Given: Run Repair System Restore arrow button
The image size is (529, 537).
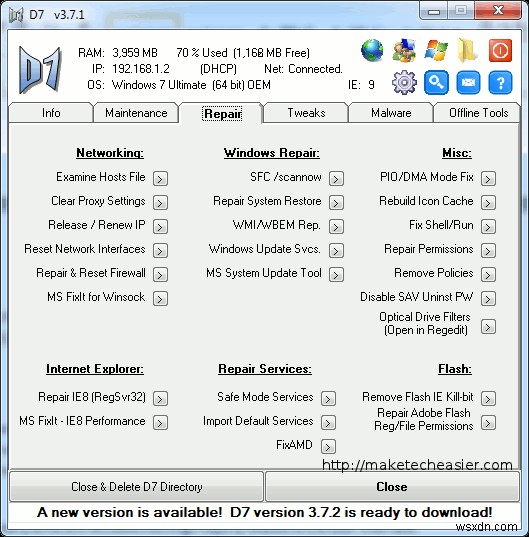Looking at the screenshot, I should (336, 202).
